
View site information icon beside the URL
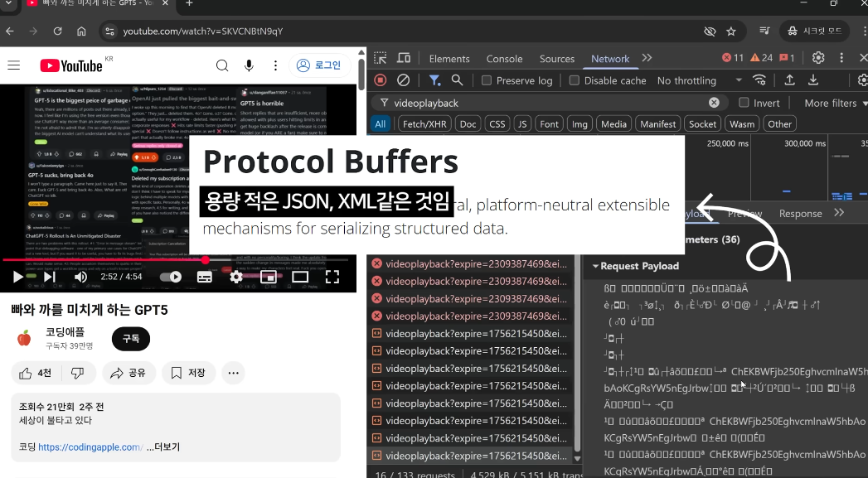pos(109,31)
